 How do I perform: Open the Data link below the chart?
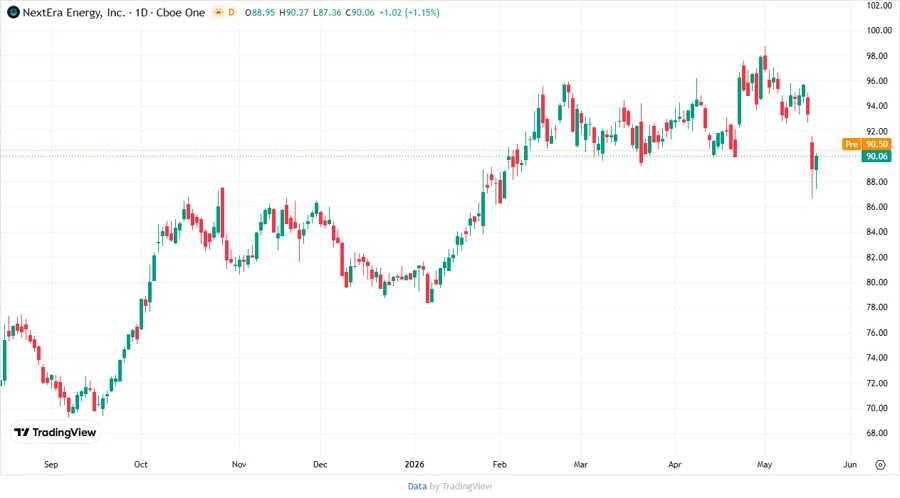pyautogui.click(x=417, y=487)
